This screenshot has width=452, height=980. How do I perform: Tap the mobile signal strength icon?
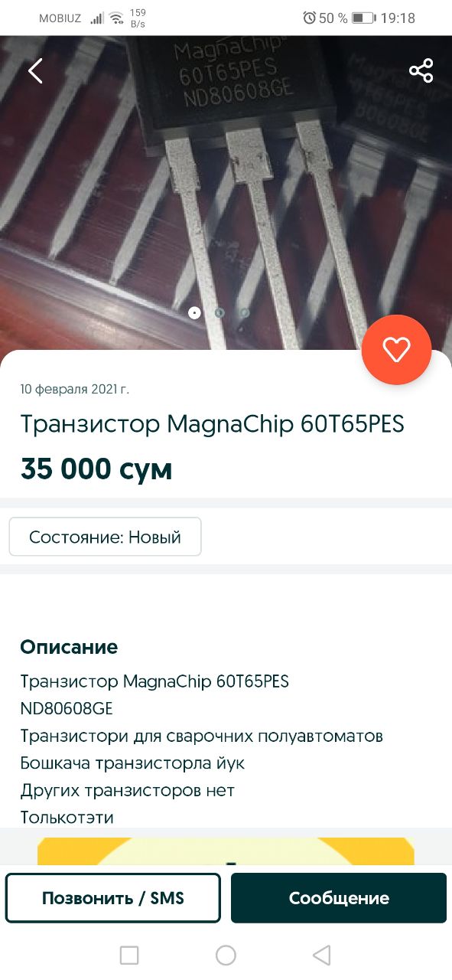96,18
